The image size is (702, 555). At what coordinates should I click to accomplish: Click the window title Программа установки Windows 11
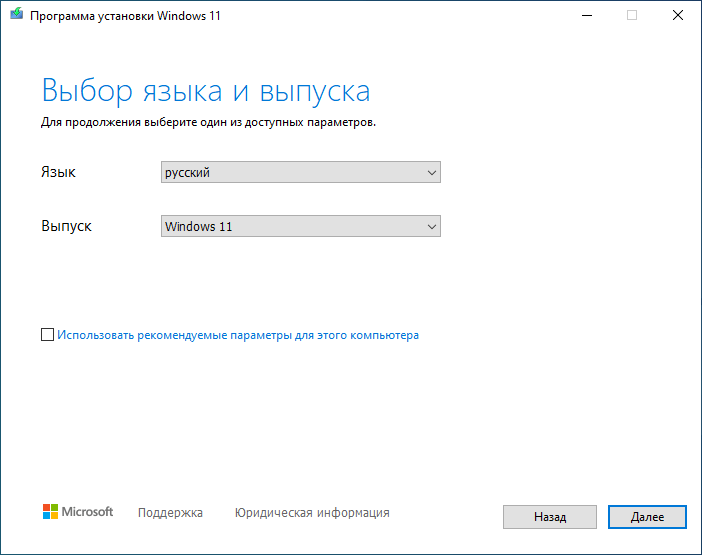click(125, 16)
